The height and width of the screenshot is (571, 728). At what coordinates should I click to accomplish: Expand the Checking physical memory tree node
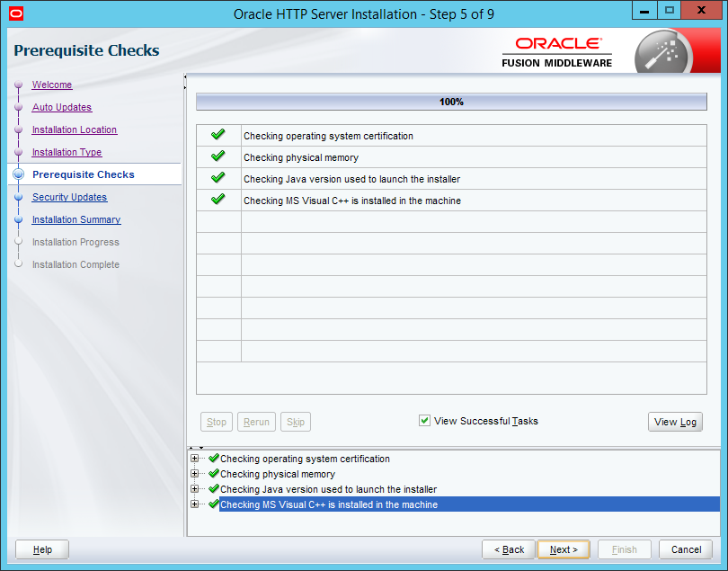click(x=195, y=474)
